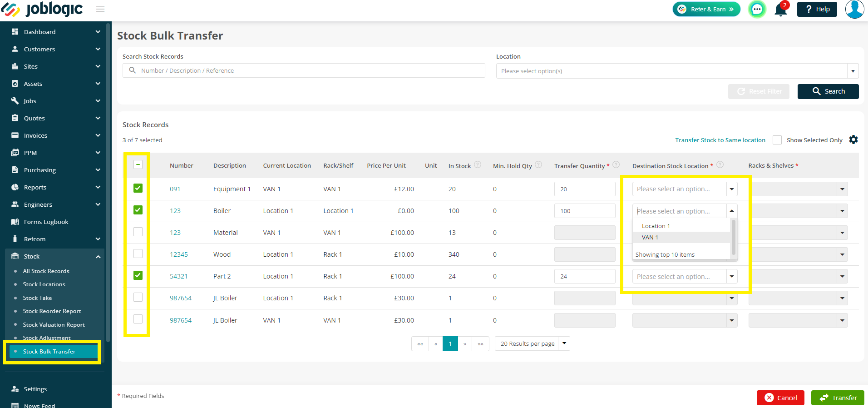Uncheck the Part 2 row checkbox

(x=138, y=275)
